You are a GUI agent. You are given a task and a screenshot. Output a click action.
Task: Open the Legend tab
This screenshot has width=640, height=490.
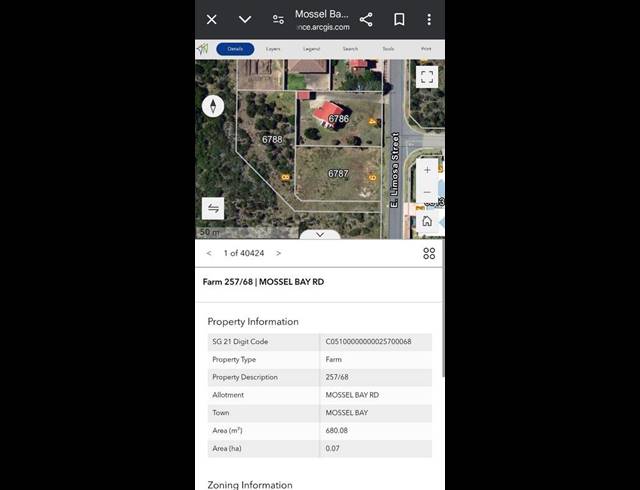[311, 49]
